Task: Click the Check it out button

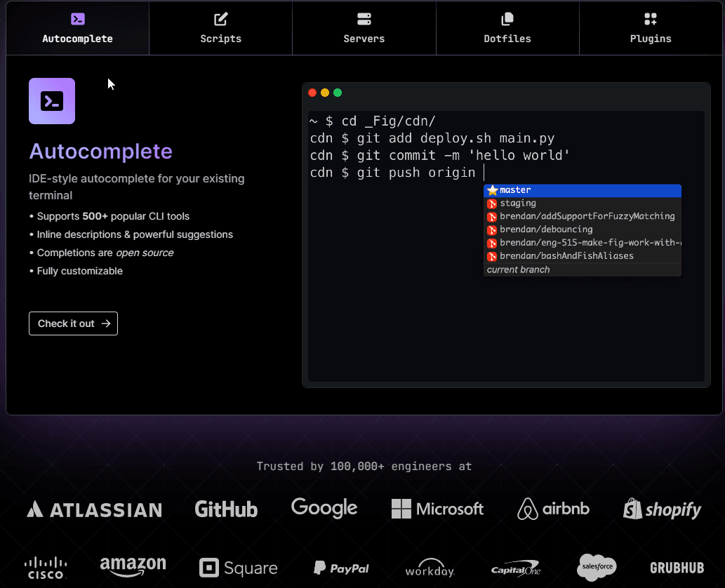Action: click(73, 323)
